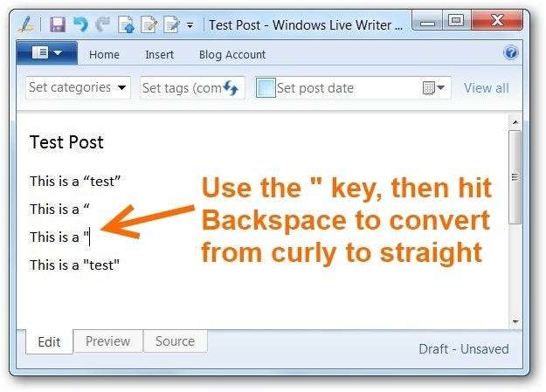
Task: Save the draft with the floppy icon
Action: click(58, 25)
